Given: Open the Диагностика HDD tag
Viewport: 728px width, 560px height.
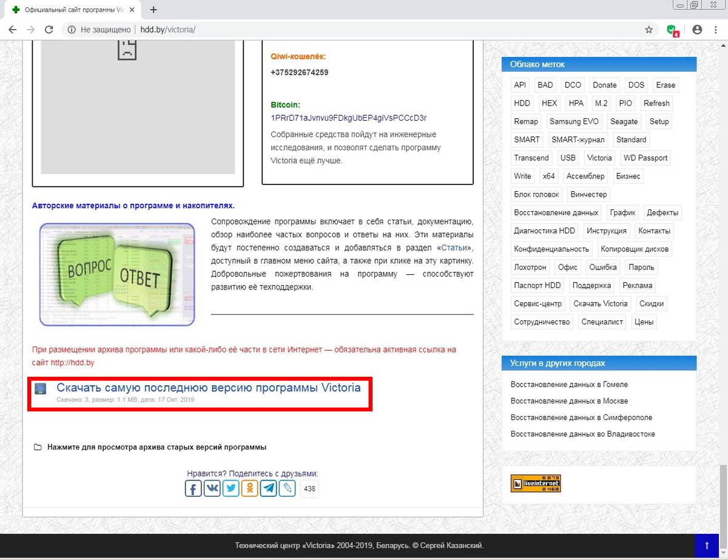Looking at the screenshot, I should click(544, 231).
